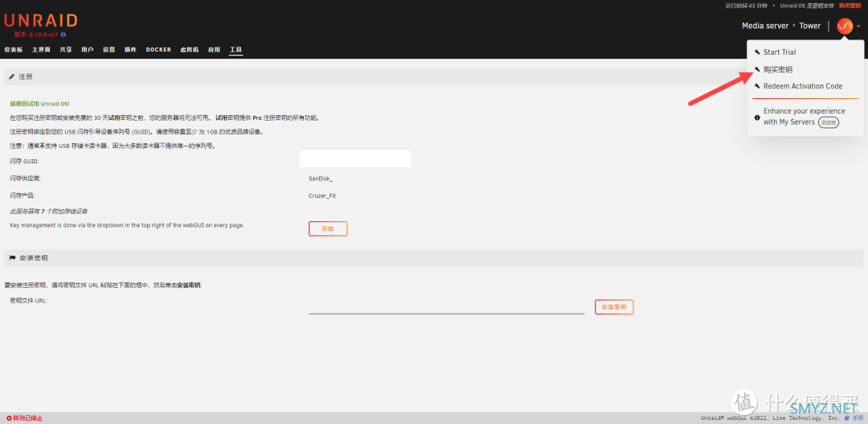Click the manual book icon in footer
The width and height of the screenshot is (868, 424).
tap(847, 418)
